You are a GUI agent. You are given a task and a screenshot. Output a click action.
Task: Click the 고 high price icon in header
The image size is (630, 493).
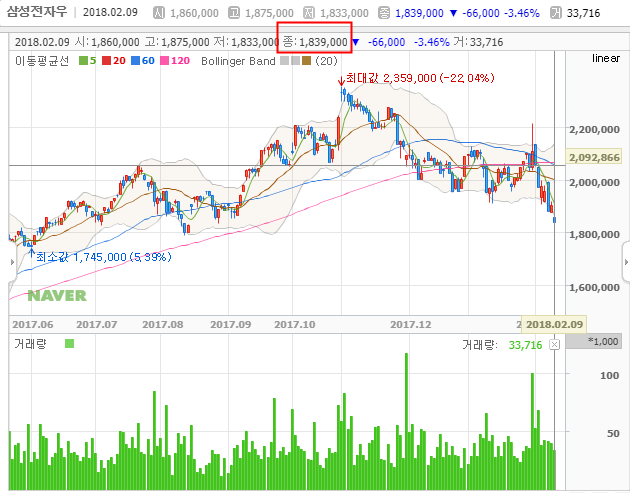pos(234,13)
